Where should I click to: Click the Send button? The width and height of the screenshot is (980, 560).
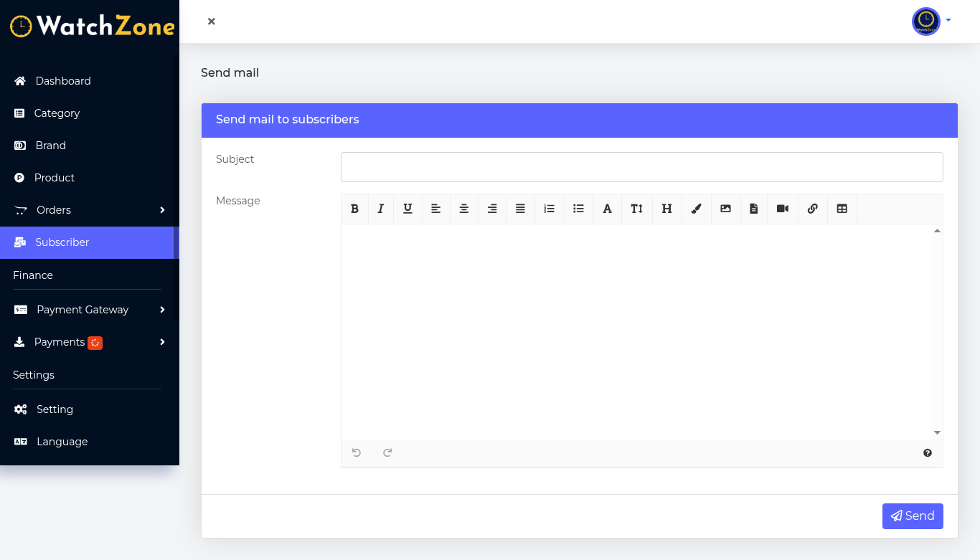[x=912, y=516]
